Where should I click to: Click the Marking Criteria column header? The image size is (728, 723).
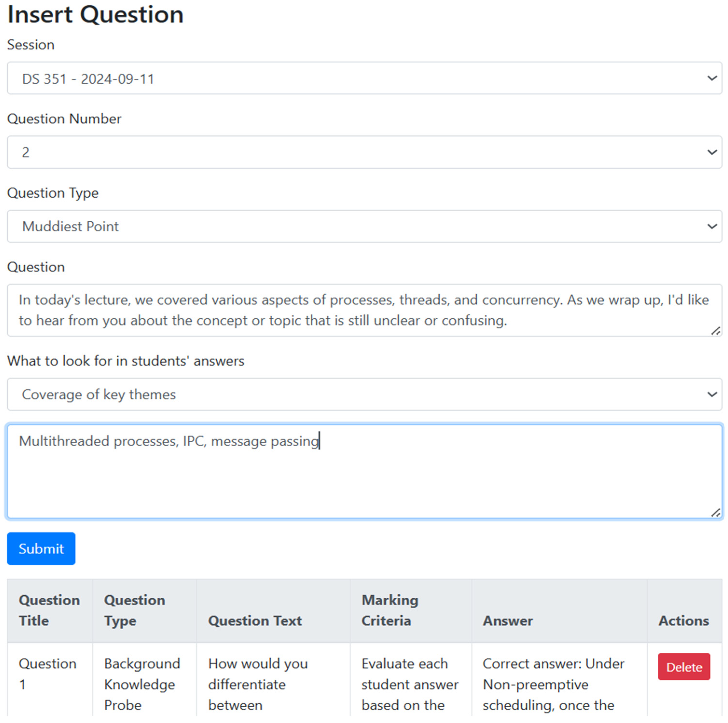[x=390, y=610]
